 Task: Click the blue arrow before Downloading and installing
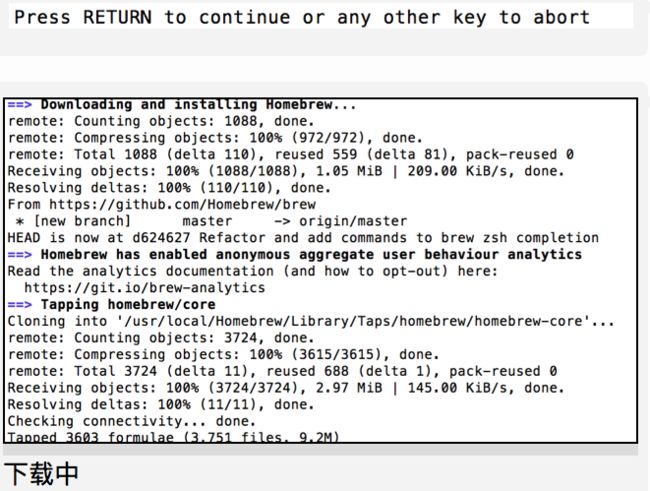19,105
